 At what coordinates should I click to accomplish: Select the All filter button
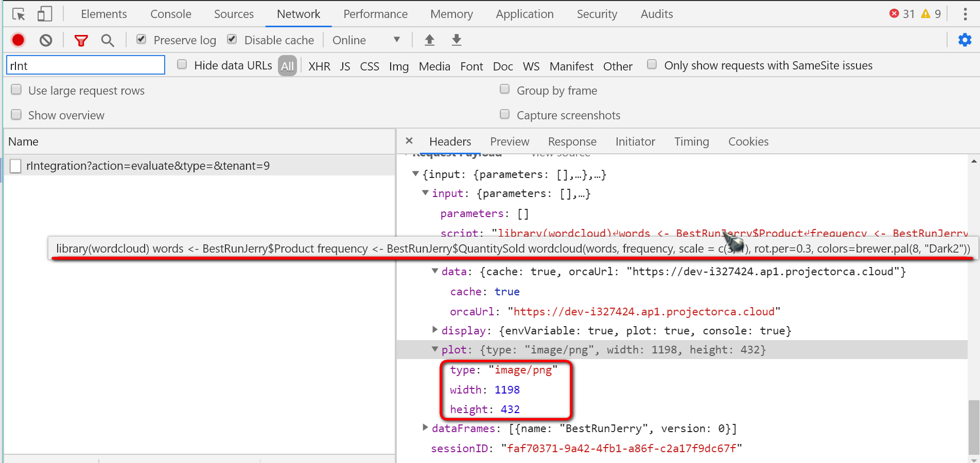tap(287, 66)
